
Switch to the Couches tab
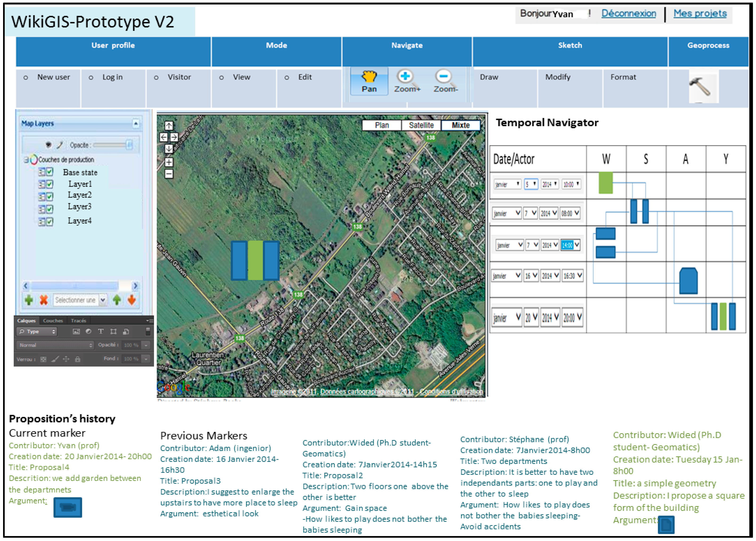click(x=53, y=320)
